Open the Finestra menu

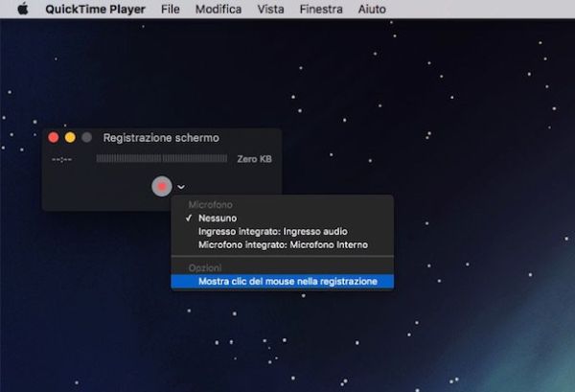pyautogui.click(x=320, y=10)
